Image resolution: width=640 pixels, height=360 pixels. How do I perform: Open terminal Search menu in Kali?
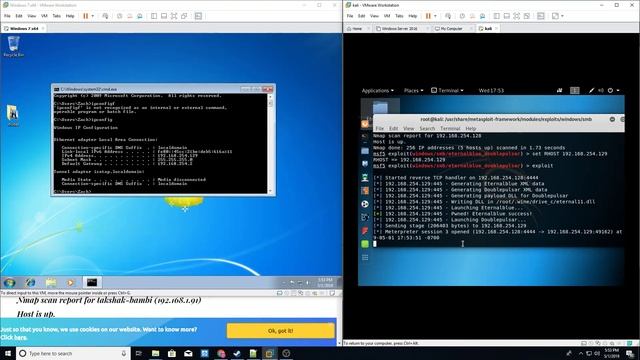(x=427, y=129)
